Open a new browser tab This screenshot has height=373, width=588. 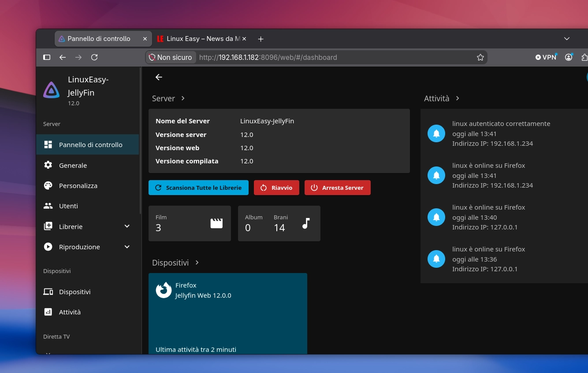[261, 39]
